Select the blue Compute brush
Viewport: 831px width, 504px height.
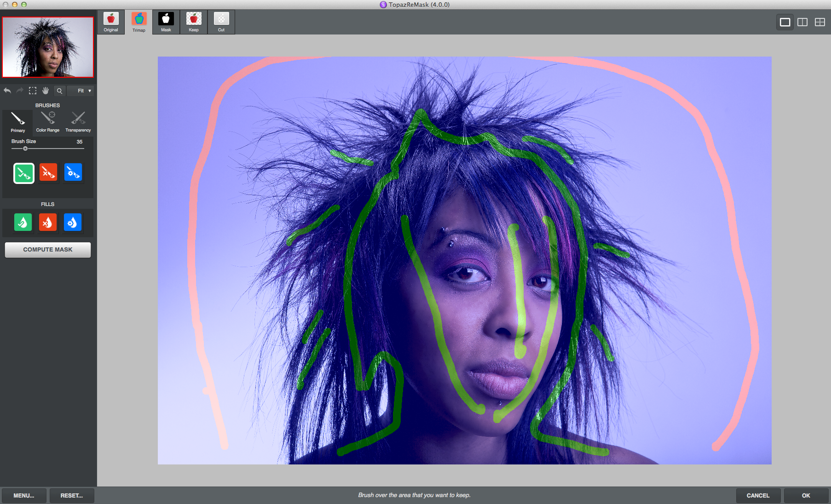pos(73,173)
